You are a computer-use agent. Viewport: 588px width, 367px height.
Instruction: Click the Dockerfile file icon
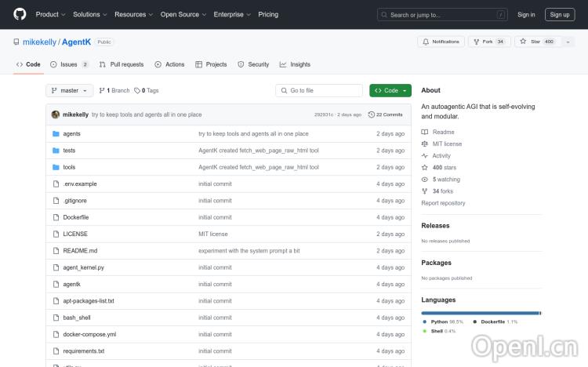[56, 217]
